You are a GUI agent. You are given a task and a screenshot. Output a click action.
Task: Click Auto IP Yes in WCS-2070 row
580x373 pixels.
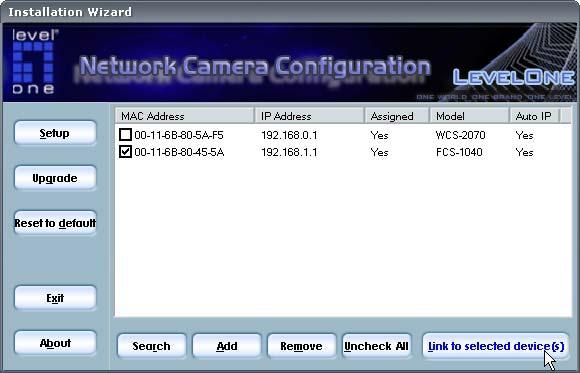(x=525, y=135)
